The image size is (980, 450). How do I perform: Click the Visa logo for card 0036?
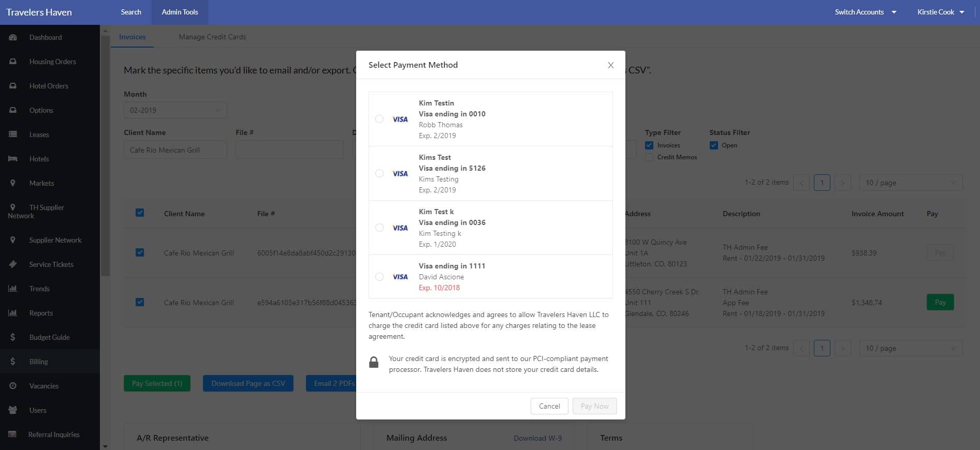click(x=400, y=228)
